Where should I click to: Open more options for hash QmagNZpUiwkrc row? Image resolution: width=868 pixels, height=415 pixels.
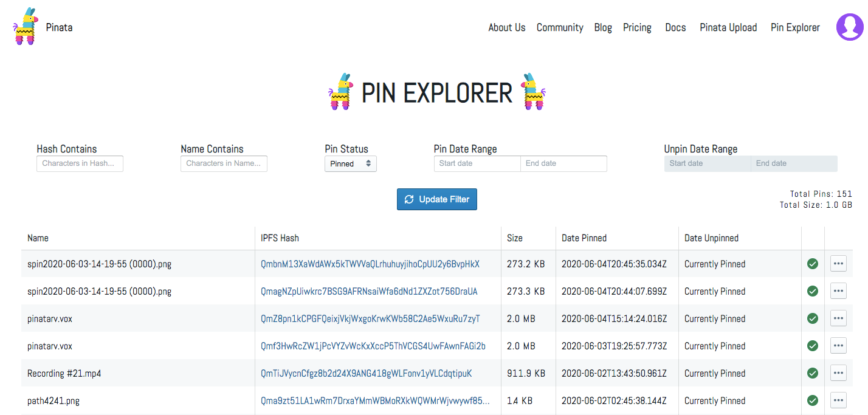[x=838, y=291]
